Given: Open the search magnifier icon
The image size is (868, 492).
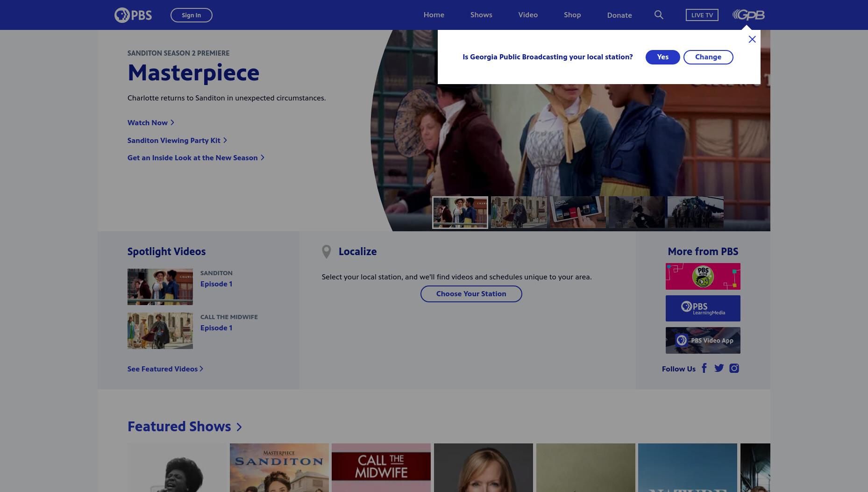Looking at the screenshot, I should click(x=659, y=15).
